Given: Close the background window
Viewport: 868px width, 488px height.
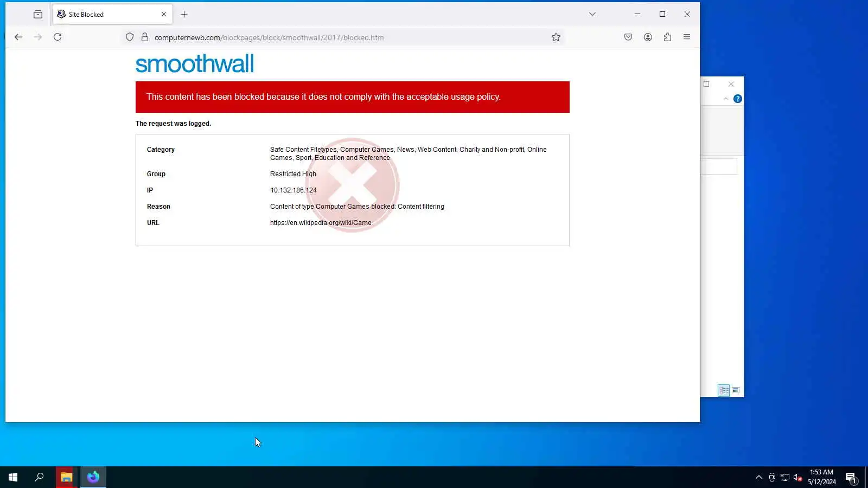Looking at the screenshot, I should pyautogui.click(x=731, y=84).
